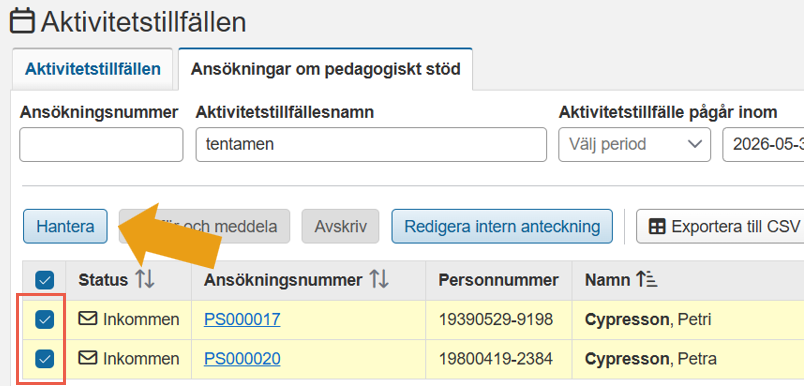Screen dimensions: 804x386
Task: Sort by Status column arrows
Action: pos(145,280)
